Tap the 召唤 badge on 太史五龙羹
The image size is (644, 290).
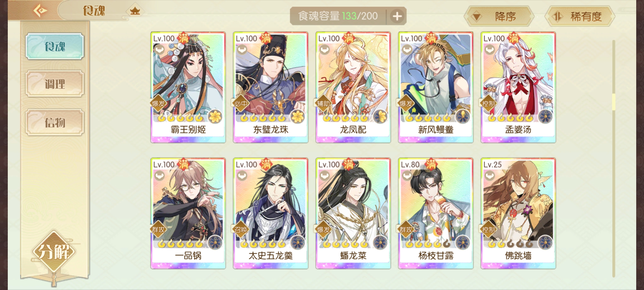241,230
